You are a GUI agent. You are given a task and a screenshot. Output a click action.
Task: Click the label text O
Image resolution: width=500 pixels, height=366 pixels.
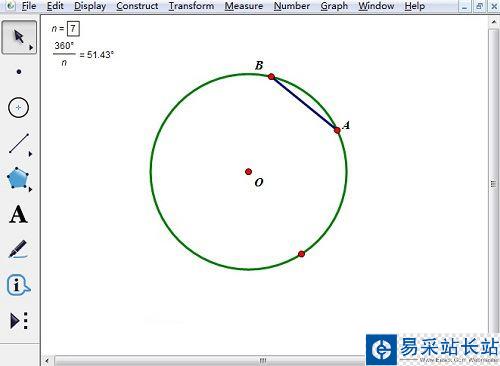click(259, 182)
